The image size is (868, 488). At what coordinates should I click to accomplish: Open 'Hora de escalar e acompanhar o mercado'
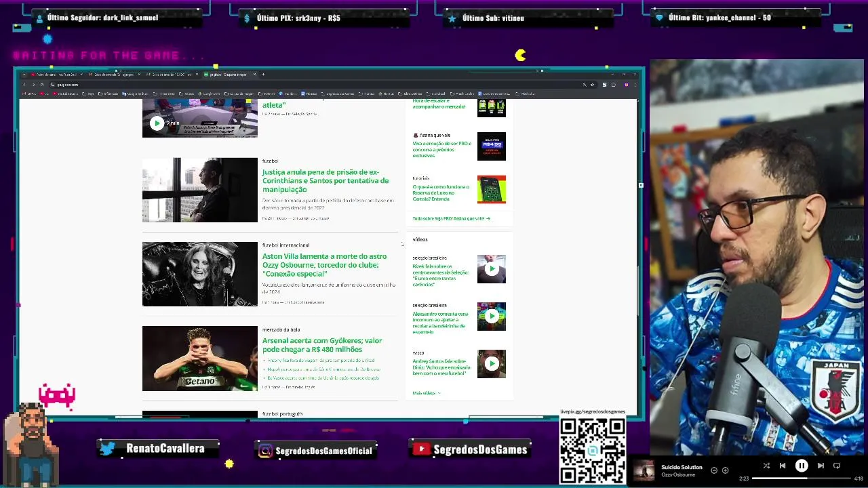coord(439,104)
